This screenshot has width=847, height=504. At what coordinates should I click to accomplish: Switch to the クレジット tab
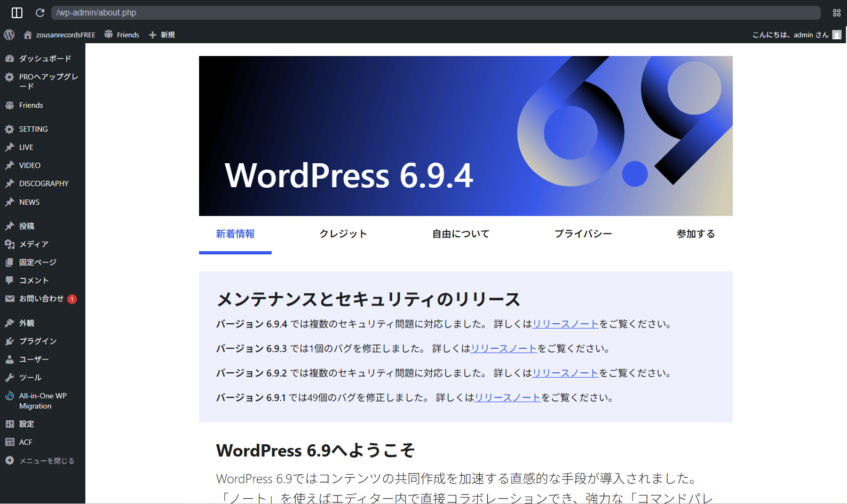point(343,234)
